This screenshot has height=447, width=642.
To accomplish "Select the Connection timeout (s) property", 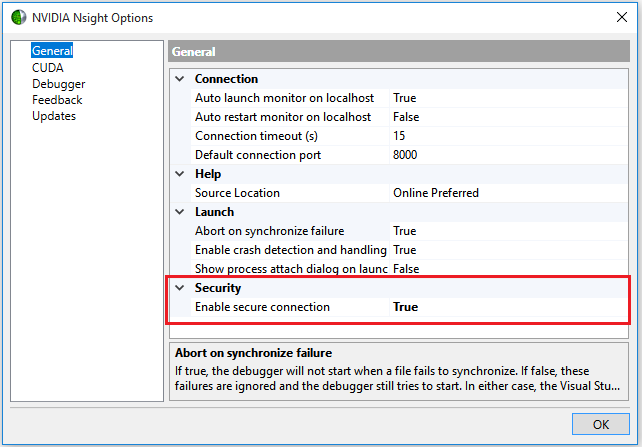I will (290, 136).
